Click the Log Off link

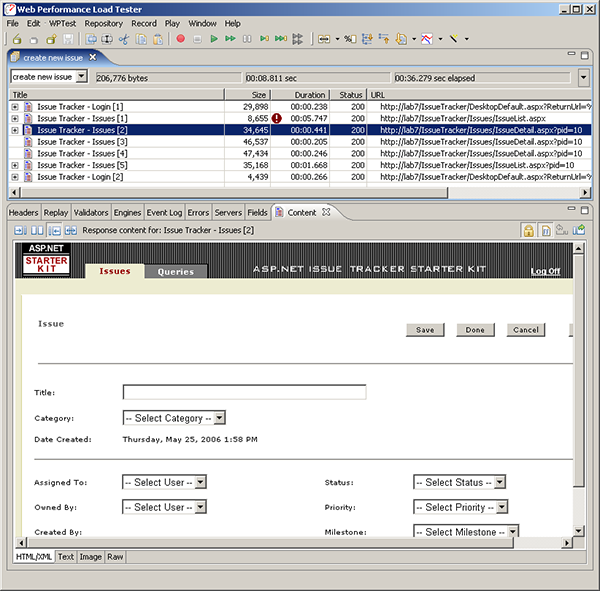click(545, 271)
